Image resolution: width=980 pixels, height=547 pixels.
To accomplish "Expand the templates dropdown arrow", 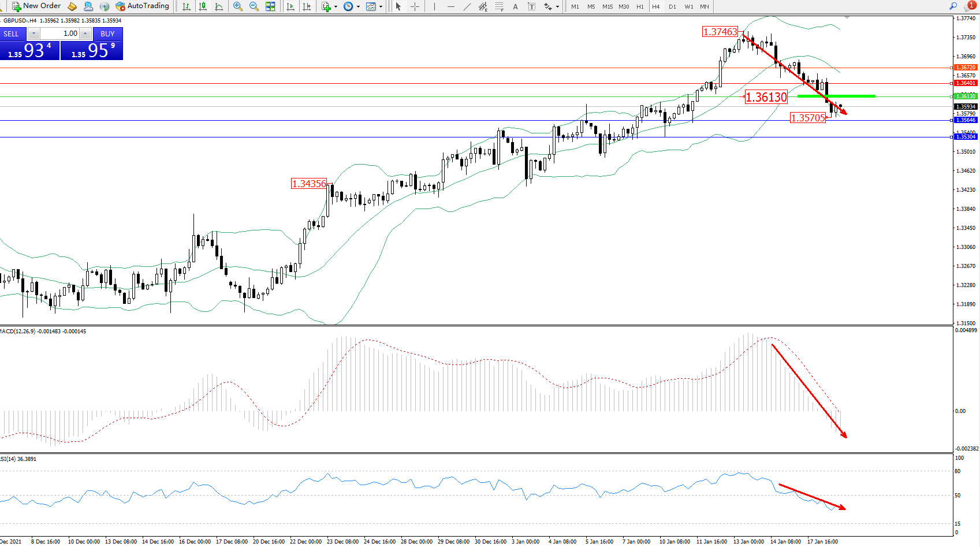I will [x=381, y=7].
